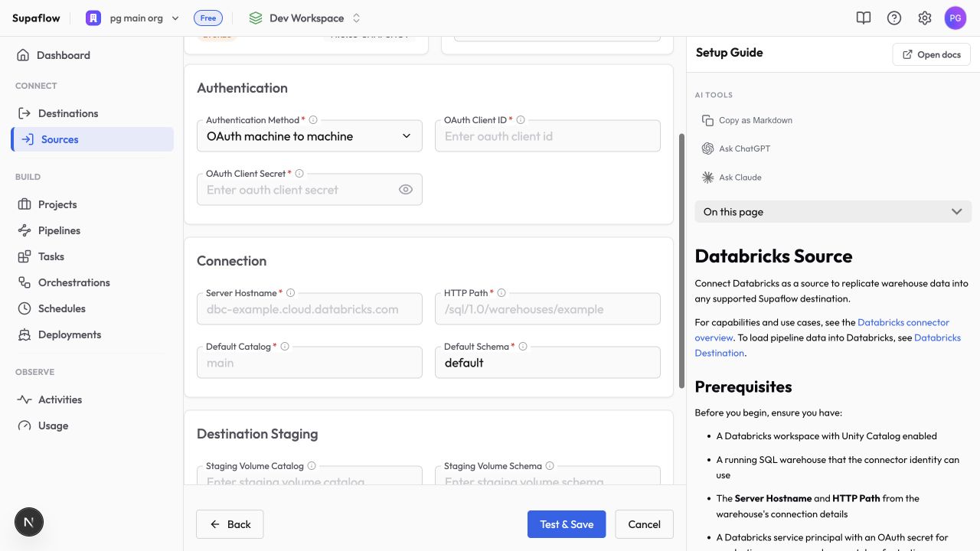Screen dimensions: 980x551
Task: Click info icon next to HTTP Path
Action: tap(501, 293)
